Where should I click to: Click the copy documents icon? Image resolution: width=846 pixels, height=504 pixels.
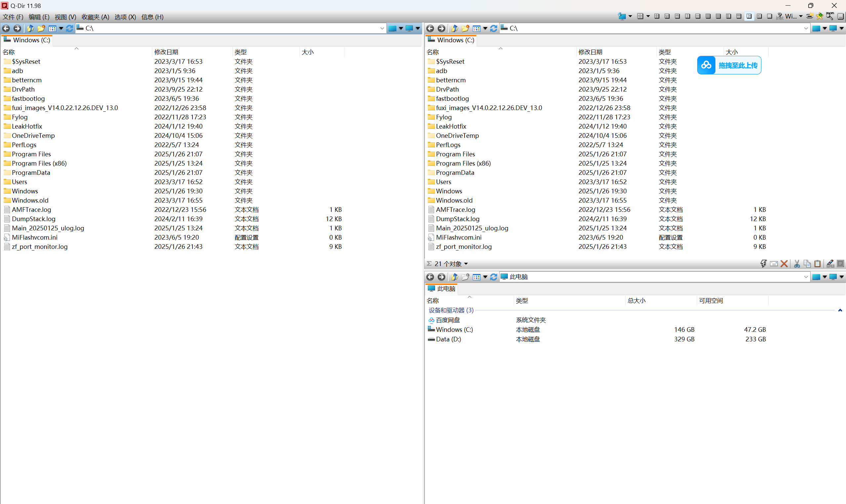[x=807, y=263]
